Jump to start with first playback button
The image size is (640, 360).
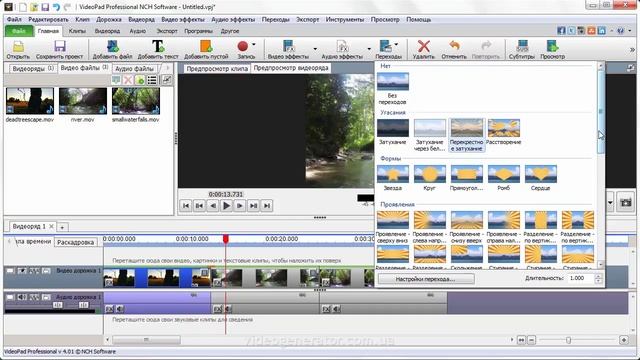[x=186, y=206]
